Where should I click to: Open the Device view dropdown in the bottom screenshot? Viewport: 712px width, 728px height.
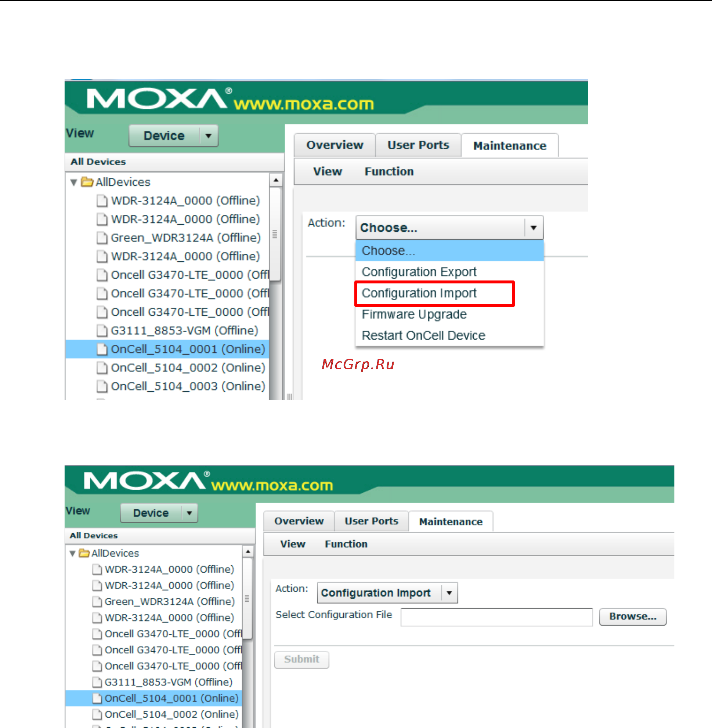(159, 513)
